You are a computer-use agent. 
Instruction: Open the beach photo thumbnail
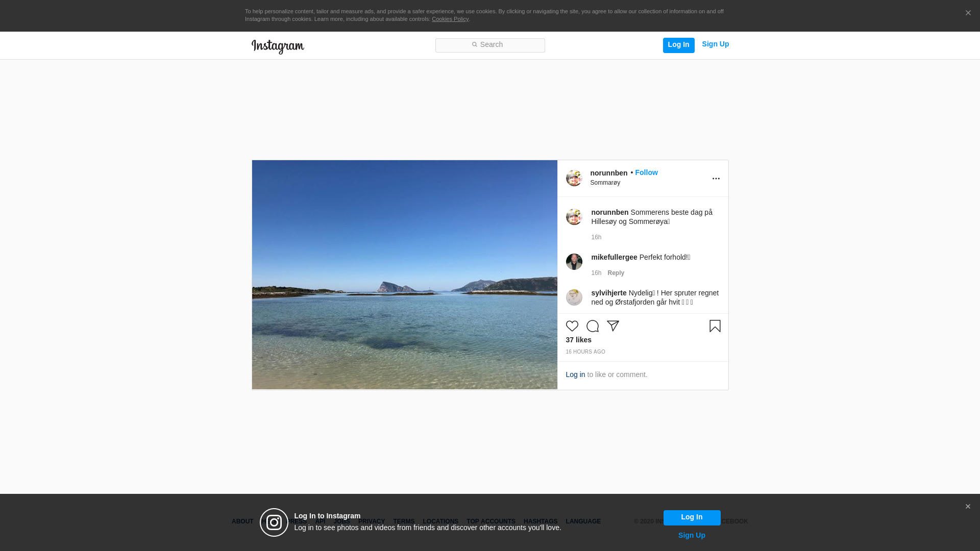click(x=404, y=274)
